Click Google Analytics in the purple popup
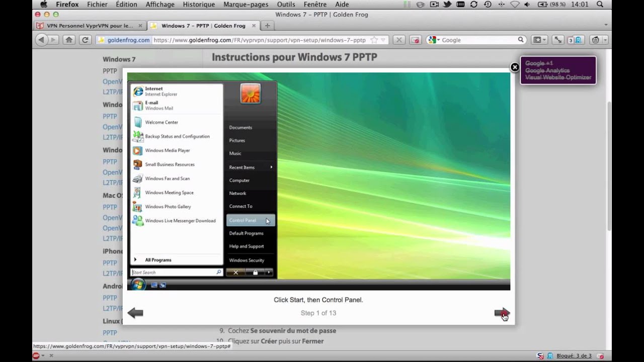This screenshot has width=644, height=362. [547, 70]
